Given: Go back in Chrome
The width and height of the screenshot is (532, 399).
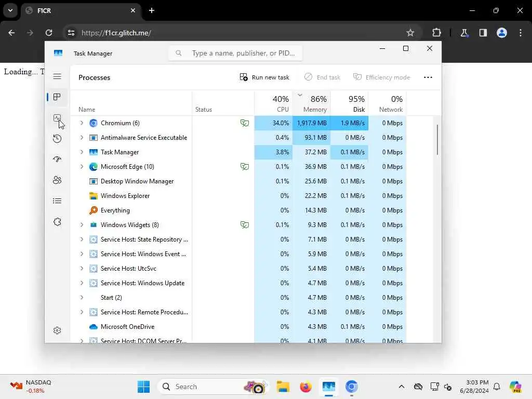Looking at the screenshot, I should pos(11,33).
